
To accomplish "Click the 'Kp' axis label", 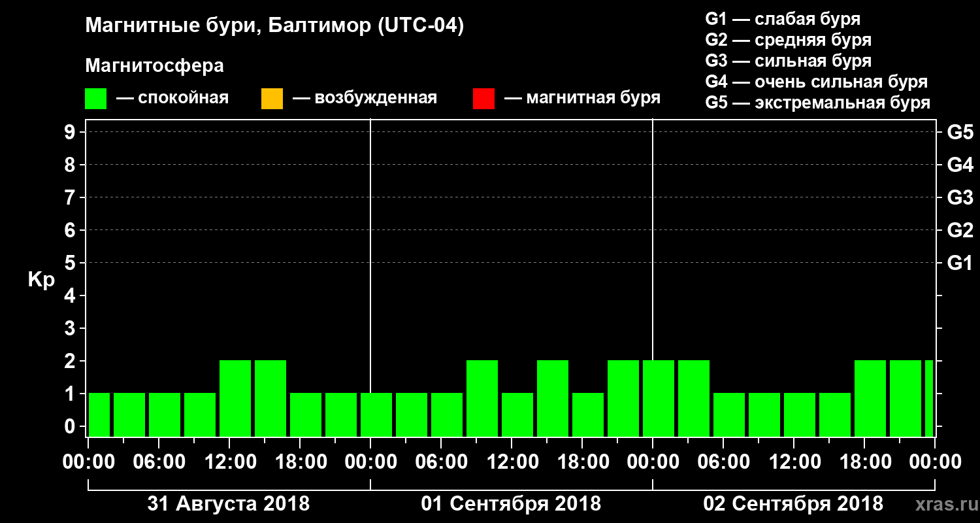I will pos(41,280).
